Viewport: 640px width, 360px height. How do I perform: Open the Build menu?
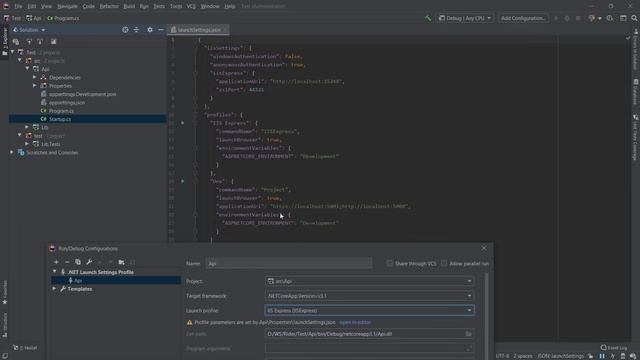tap(129, 6)
